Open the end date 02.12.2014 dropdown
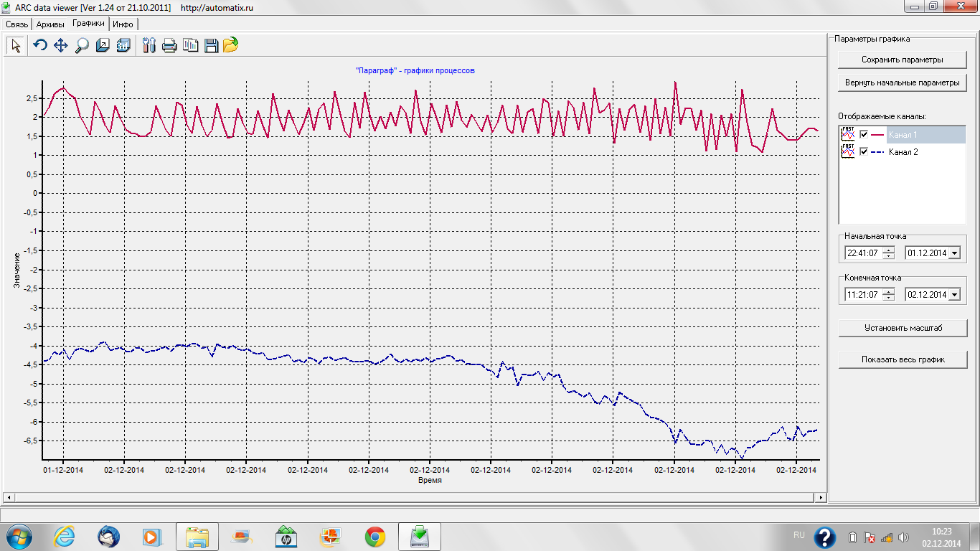Image resolution: width=980 pixels, height=551 pixels. coord(953,295)
